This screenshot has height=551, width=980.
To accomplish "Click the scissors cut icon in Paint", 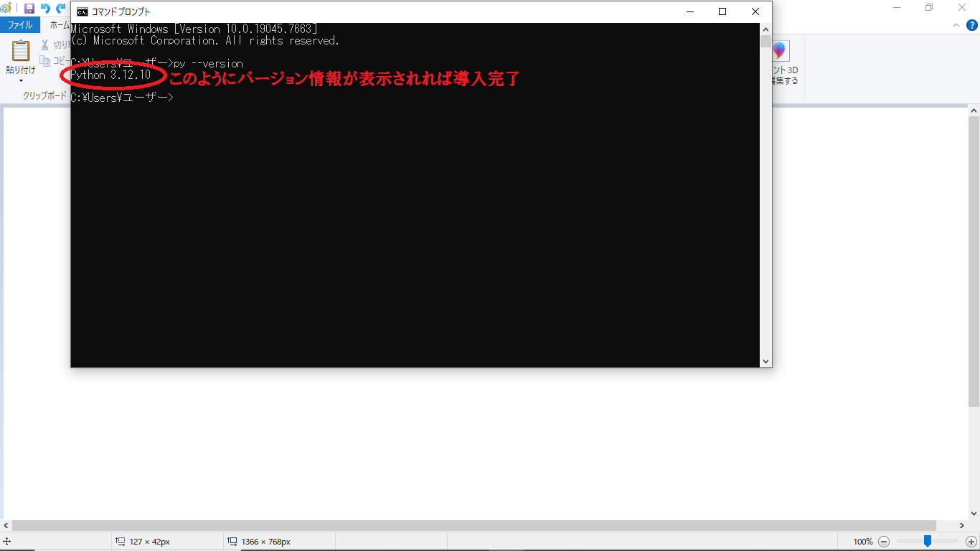I will (x=45, y=44).
